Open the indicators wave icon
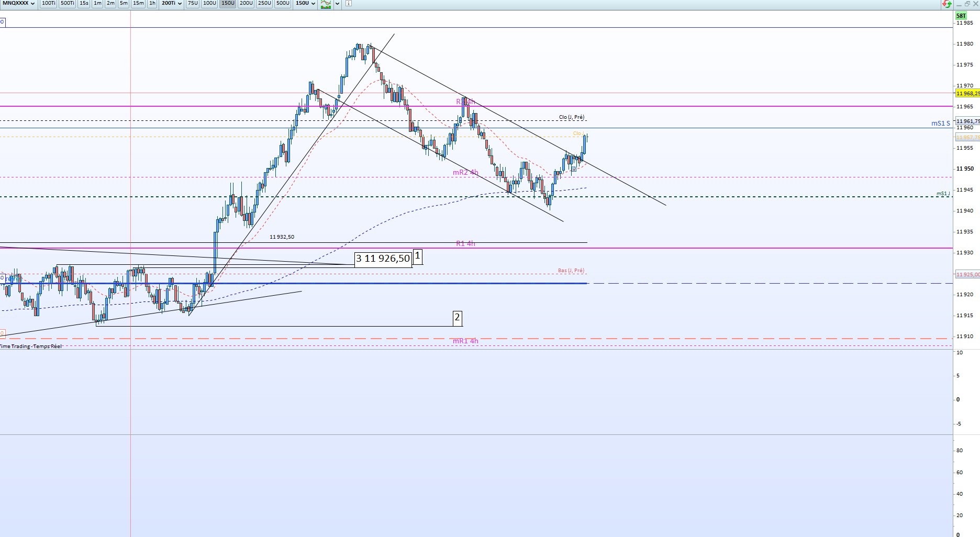Image resolution: width=980 pixels, height=537 pixels. tap(326, 4)
